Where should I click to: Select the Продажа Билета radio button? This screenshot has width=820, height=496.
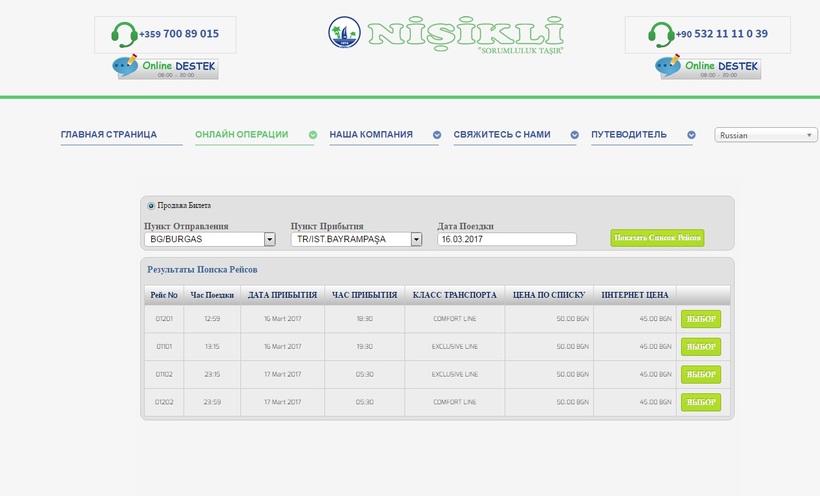(x=151, y=206)
